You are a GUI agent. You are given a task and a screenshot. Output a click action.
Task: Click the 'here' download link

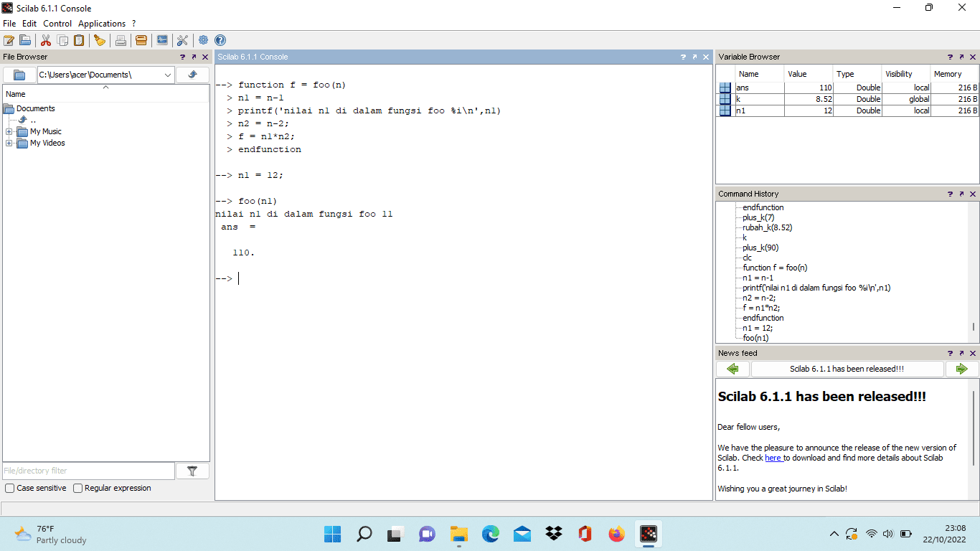pyautogui.click(x=773, y=458)
